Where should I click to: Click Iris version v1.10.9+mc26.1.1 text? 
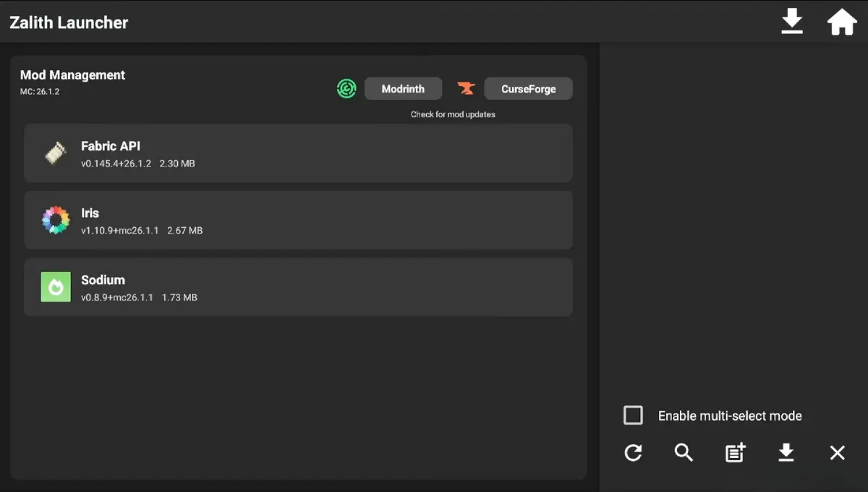119,231
